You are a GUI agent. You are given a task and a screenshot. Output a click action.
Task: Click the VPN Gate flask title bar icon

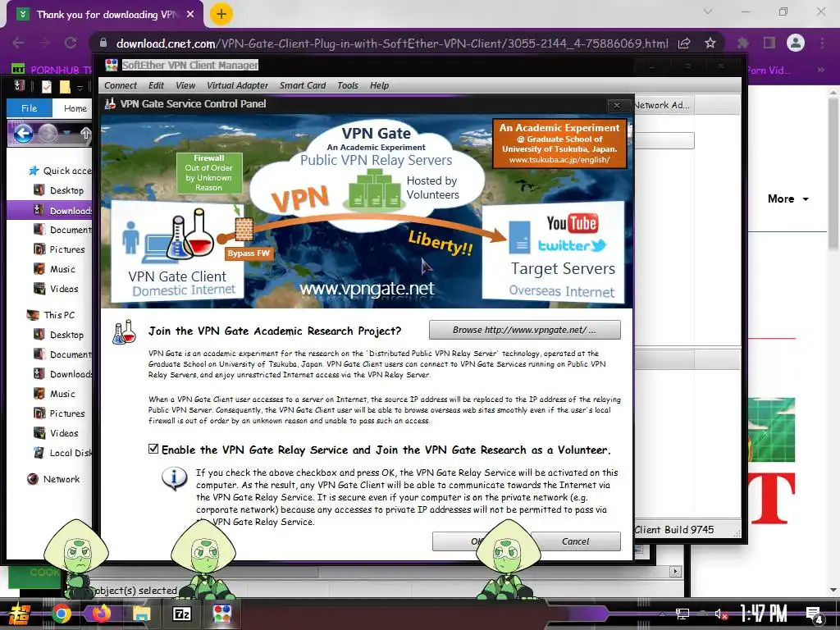point(110,103)
